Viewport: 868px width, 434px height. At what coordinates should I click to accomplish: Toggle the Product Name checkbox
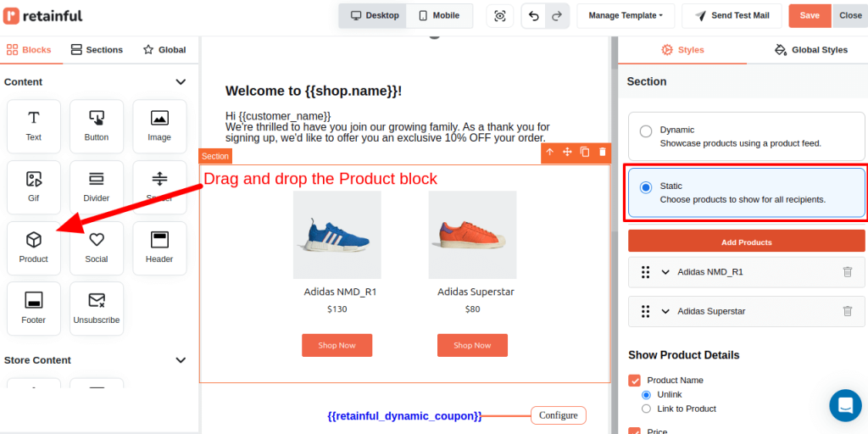pyautogui.click(x=634, y=381)
